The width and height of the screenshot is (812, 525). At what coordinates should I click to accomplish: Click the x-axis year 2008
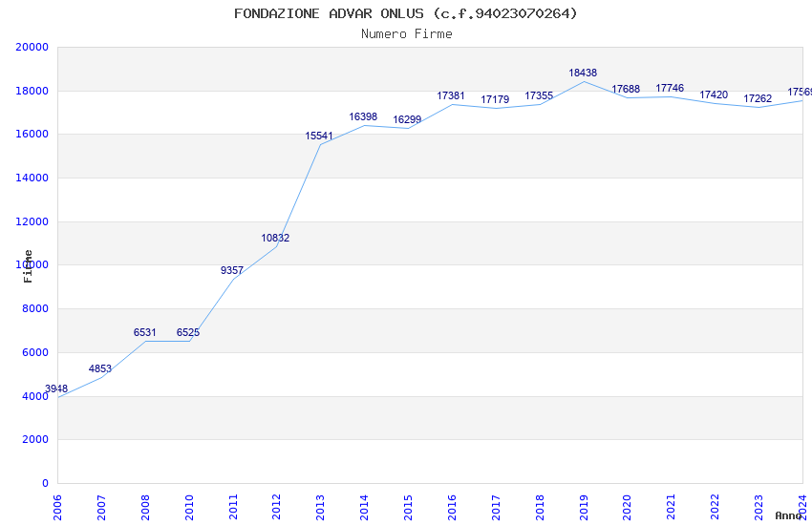[145, 508]
